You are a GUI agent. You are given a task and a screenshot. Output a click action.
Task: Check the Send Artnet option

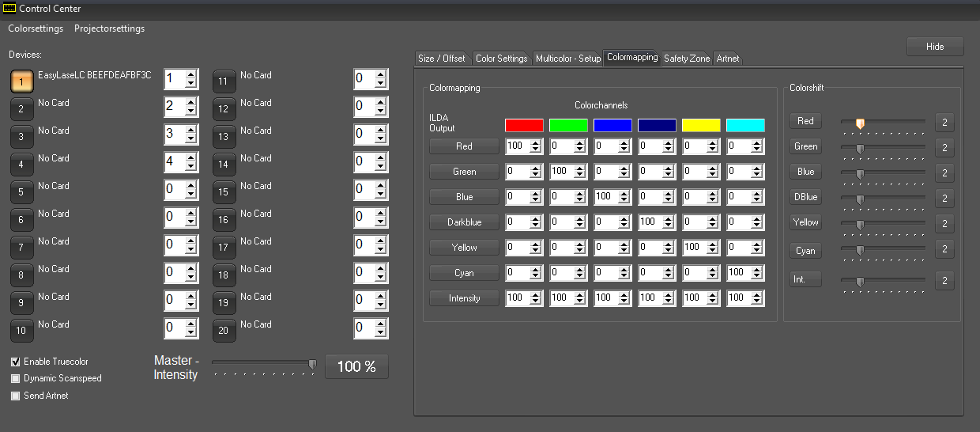point(16,396)
